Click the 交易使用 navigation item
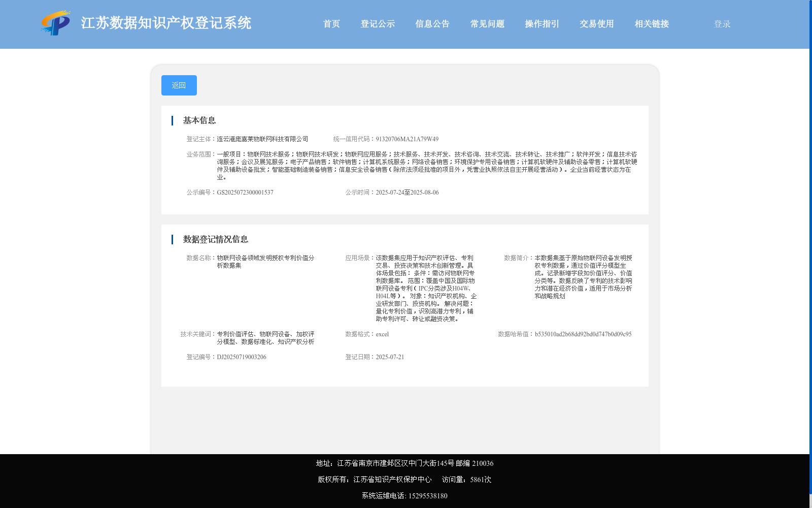 click(x=597, y=24)
